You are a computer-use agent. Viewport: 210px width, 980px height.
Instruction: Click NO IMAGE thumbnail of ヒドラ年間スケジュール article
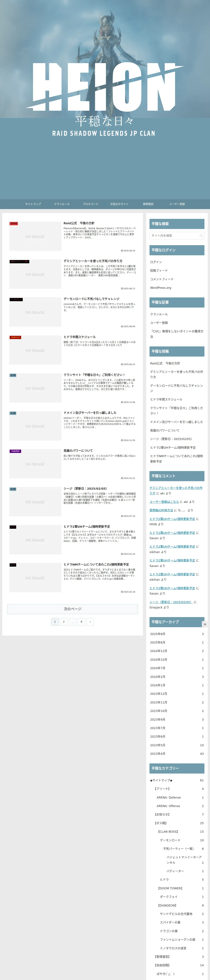(35, 350)
